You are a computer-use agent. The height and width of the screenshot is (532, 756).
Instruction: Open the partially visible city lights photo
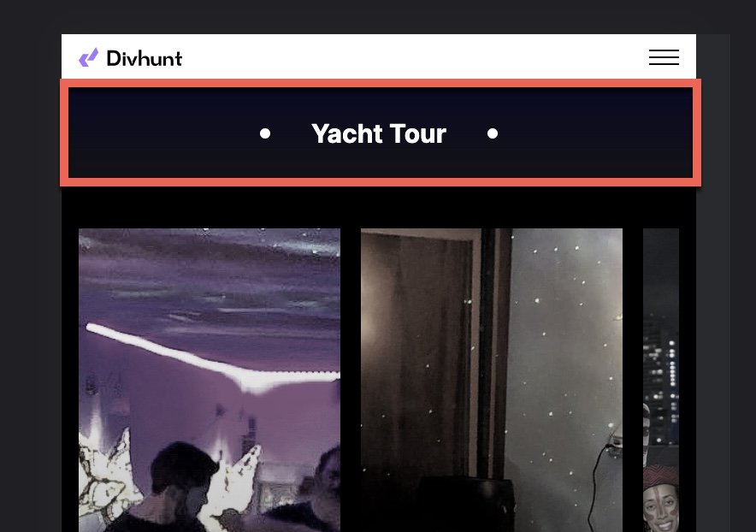tap(661, 380)
